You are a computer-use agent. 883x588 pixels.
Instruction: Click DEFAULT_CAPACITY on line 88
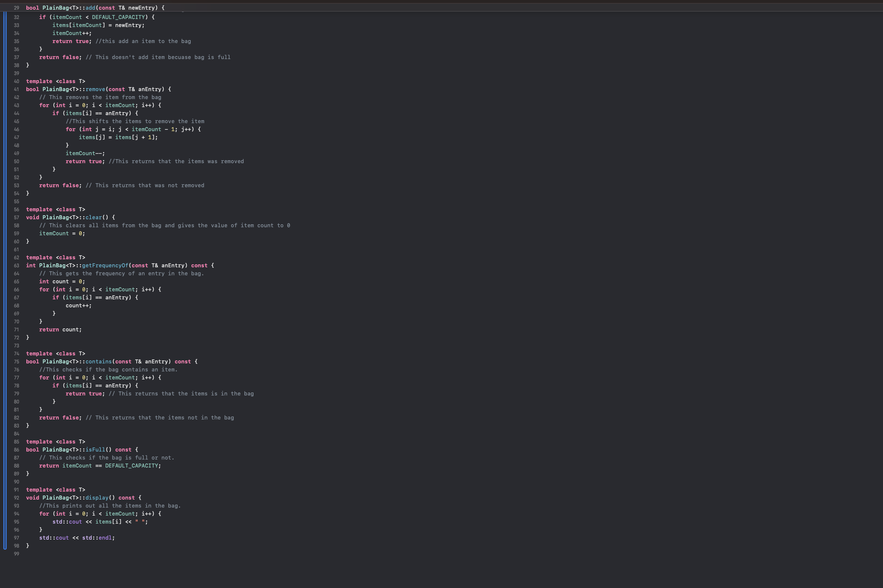pos(132,466)
